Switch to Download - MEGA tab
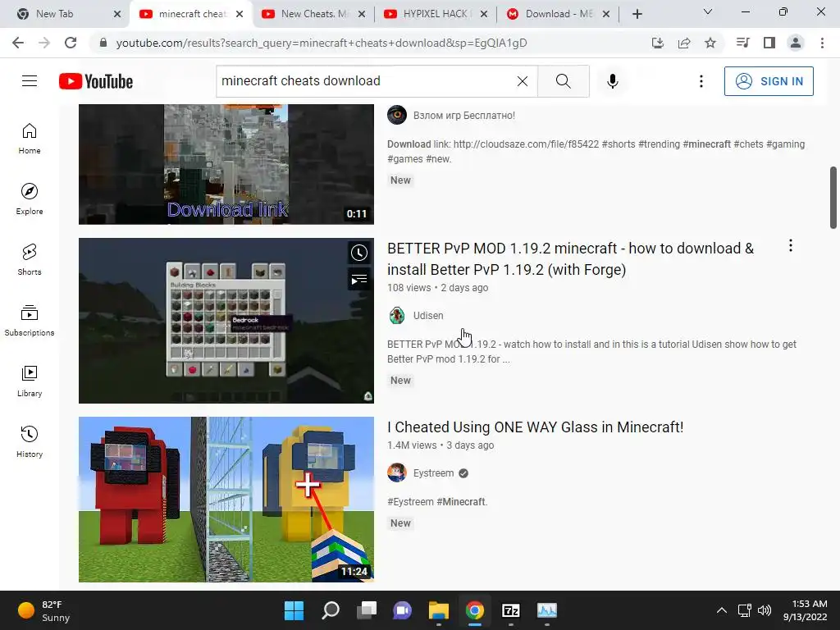 pyautogui.click(x=558, y=14)
